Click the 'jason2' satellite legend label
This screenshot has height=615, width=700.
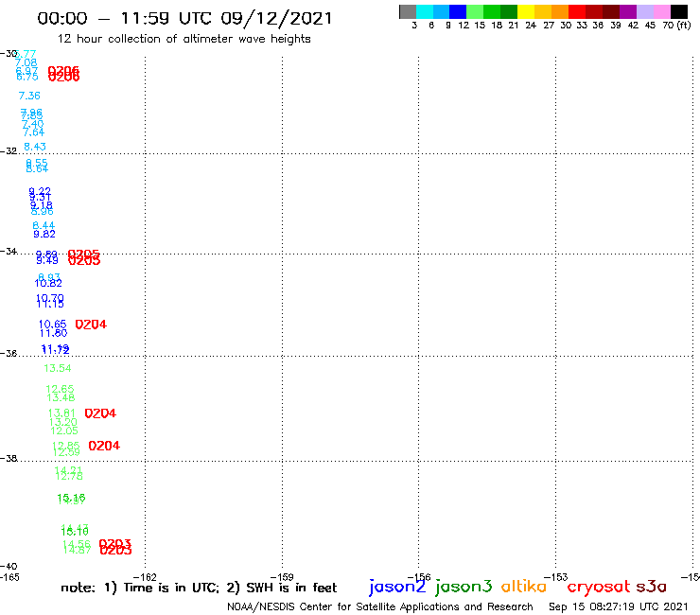point(397,587)
